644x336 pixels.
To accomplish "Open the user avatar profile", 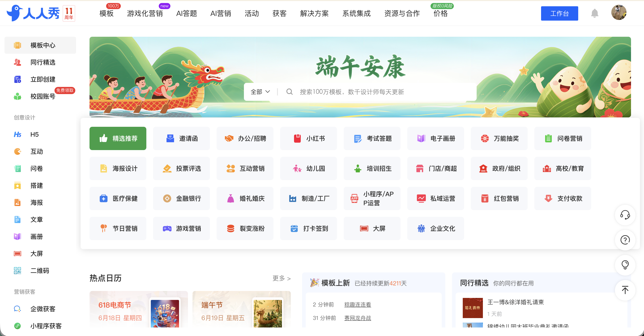I will pos(619,13).
